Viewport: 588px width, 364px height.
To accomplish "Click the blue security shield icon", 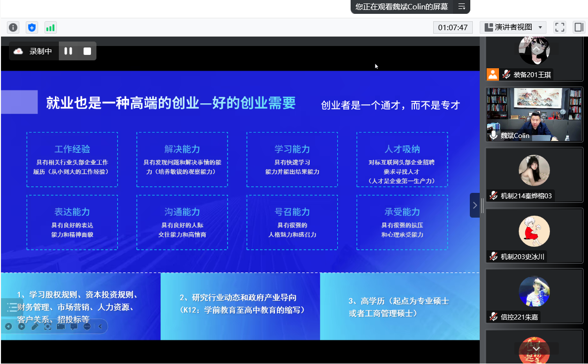I will pos(32,28).
